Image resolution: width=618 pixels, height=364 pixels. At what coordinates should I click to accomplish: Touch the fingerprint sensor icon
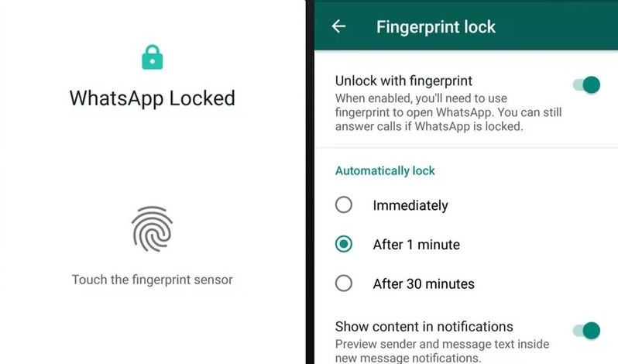(x=152, y=229)
